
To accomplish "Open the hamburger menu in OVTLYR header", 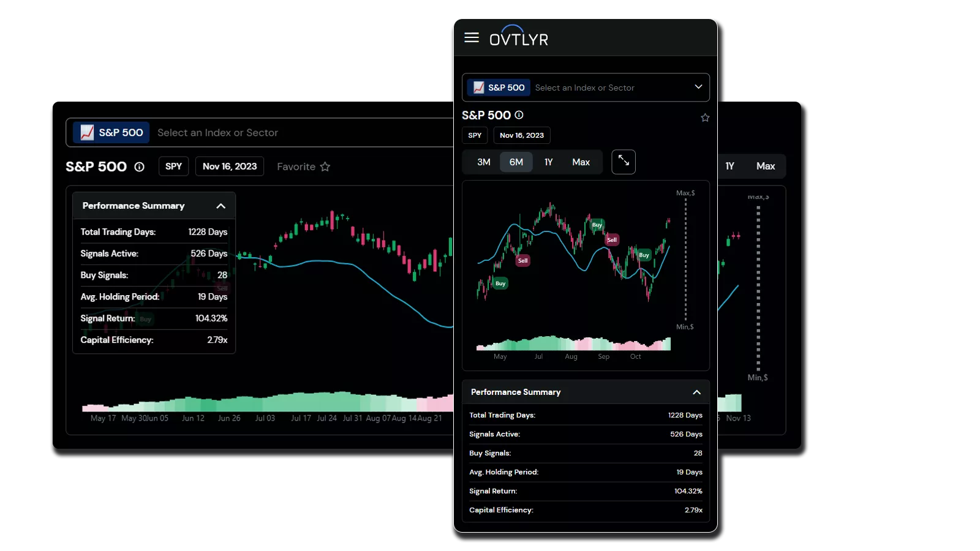I will pyautogui.click(x=471, y=38).
